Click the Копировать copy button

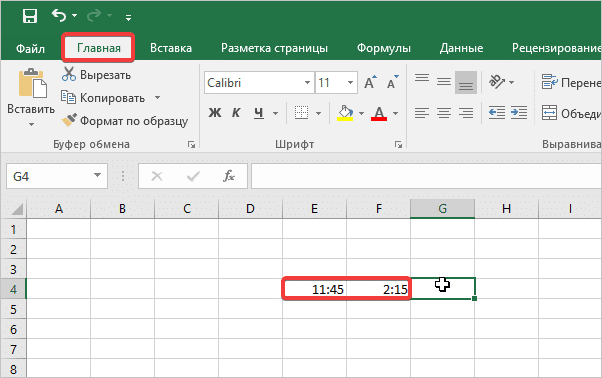tap(103, 98)
